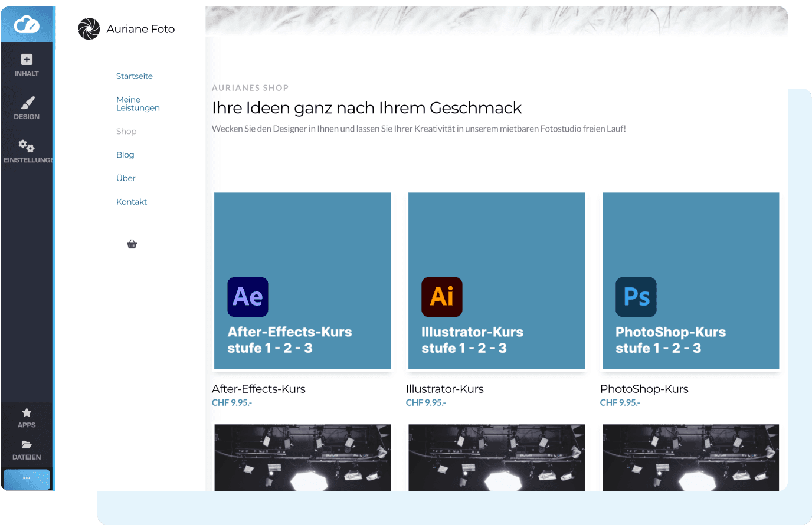The width and height of the screenshot is (812, 531).
Task: Click the header banner image
Action: click(497, 21)
